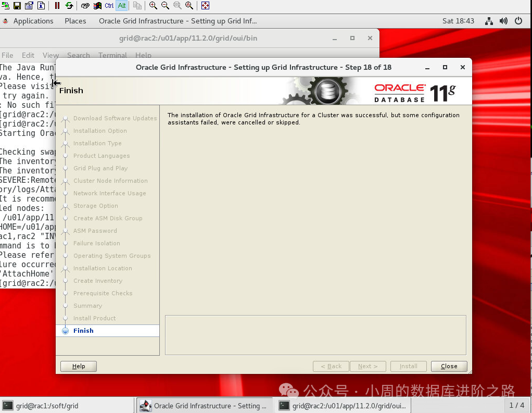Switch to grid@rac2 terminal taskbar entry
Screen dimensions: 532x413
tap(343, 406)
